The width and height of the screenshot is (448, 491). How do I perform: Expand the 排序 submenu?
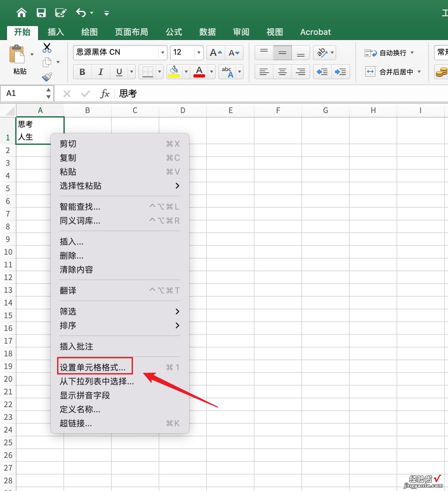(120, 326)
